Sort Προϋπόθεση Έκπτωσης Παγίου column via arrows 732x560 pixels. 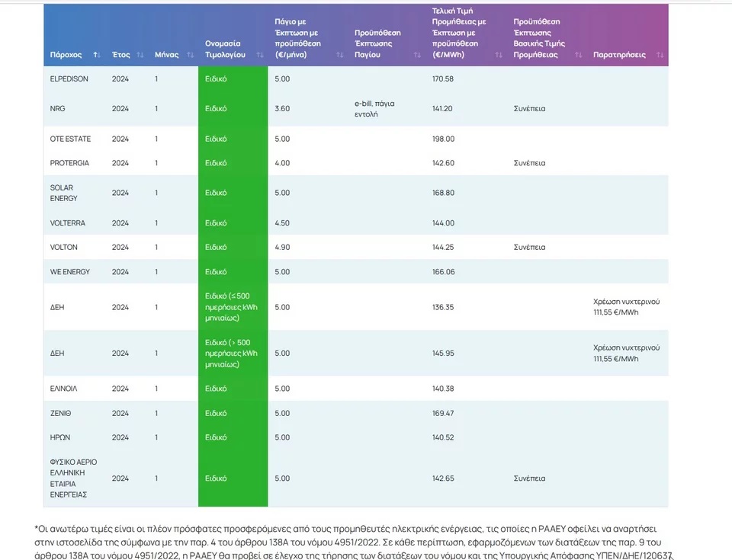pos(416,55)
